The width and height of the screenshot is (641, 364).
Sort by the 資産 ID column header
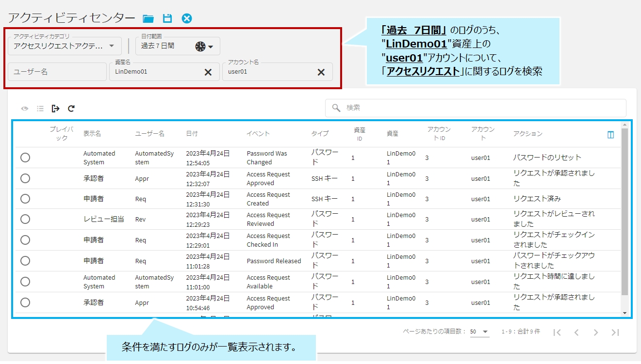click(x=360, y=134)
